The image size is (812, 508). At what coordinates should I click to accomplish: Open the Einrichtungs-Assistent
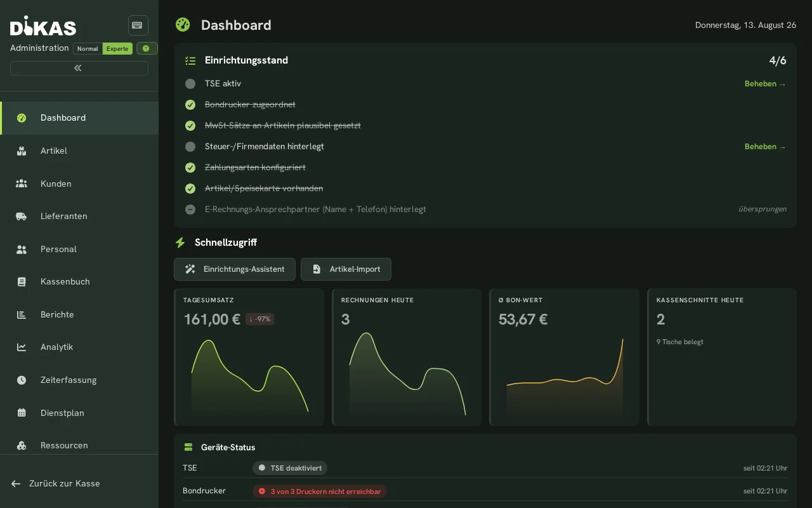click(x=235, y=269)
